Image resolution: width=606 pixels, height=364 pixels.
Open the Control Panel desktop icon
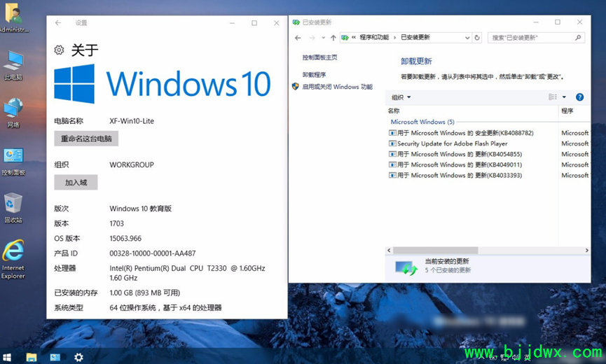pos(13,161)
